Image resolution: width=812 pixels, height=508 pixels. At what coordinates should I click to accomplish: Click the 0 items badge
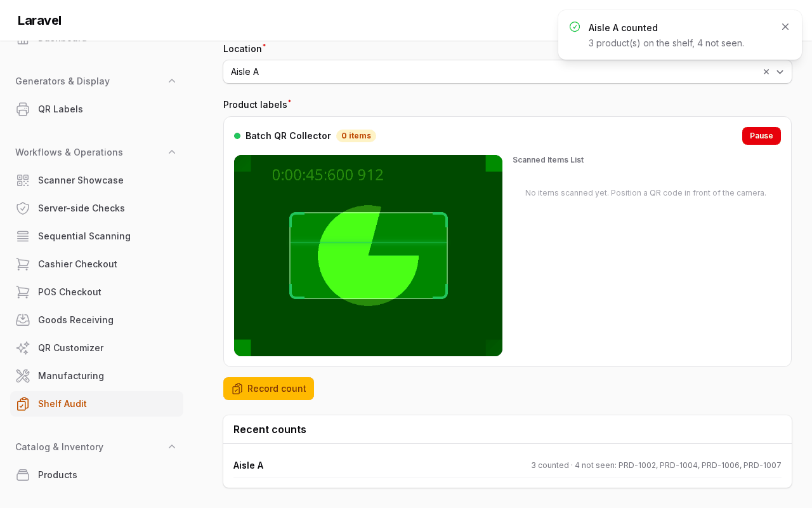click(356, 136)
